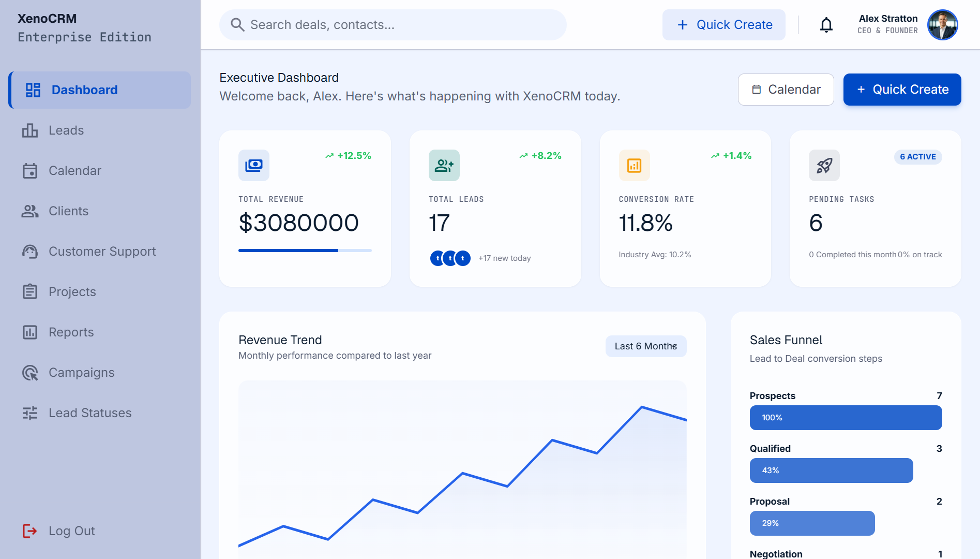
Task: Click the new-leads avatar group
Action: coord(450,258)
